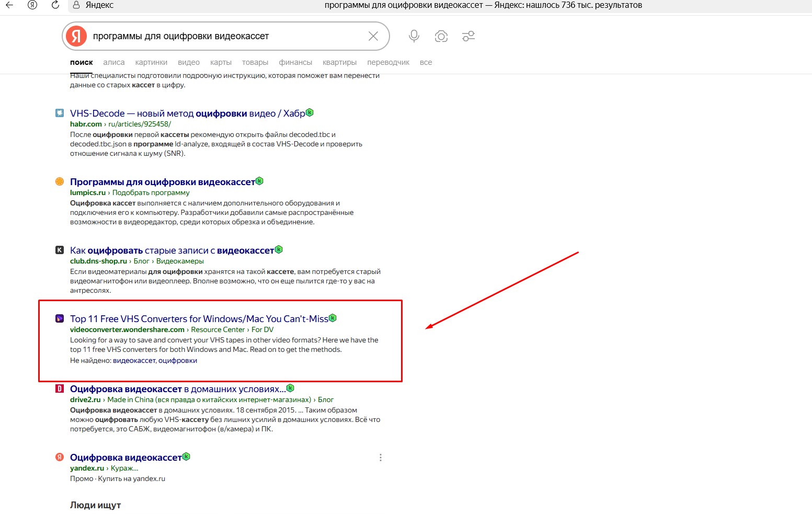Click the habr.com favicon
Viewport: 812px width, 514px height.
60,113
